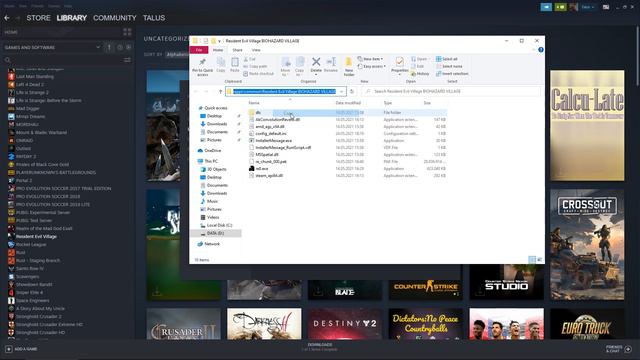640x360 pixels.
Task: Click Select none in the ribbon
Action: (449, 66)
